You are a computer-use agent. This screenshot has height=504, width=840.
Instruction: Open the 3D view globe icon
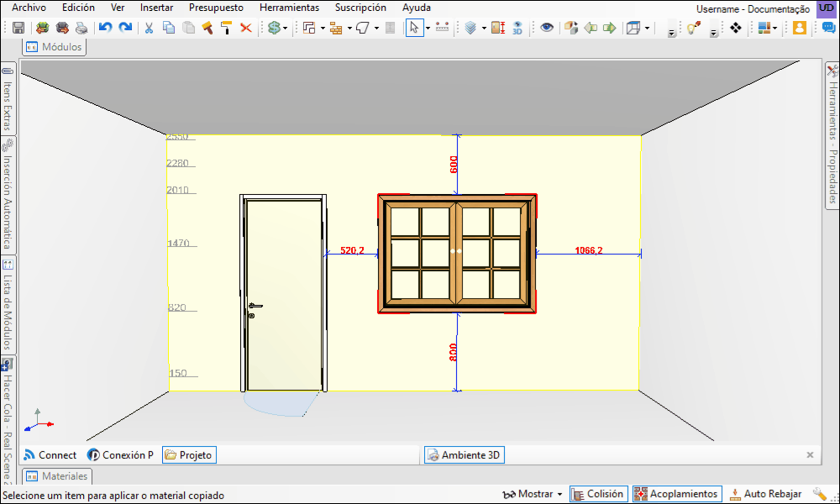(517, 28)
